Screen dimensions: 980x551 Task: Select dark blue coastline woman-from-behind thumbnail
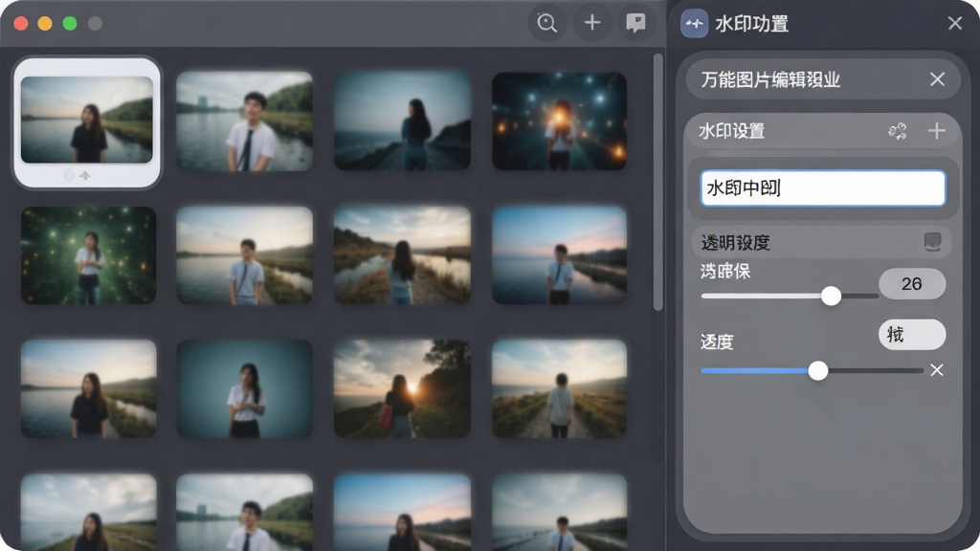(x=402, y=121)
